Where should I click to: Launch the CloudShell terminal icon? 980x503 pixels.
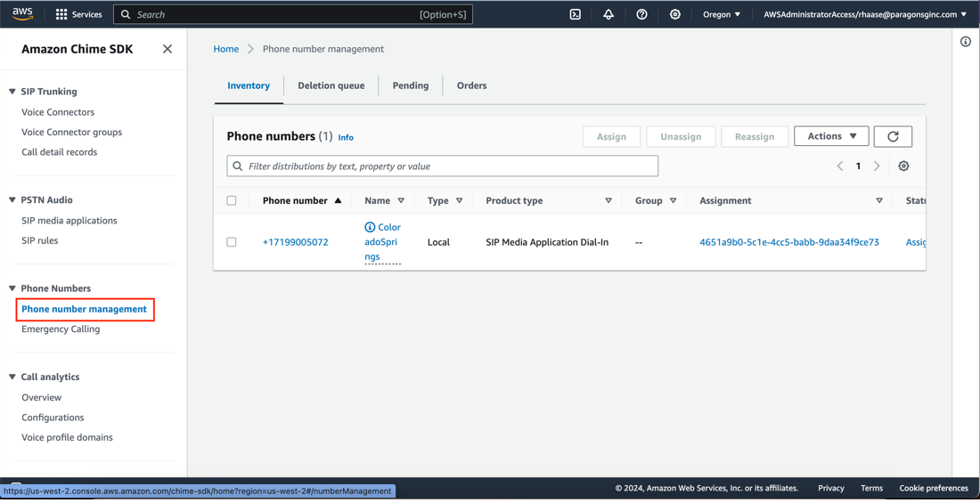click(x=576, y=14)
